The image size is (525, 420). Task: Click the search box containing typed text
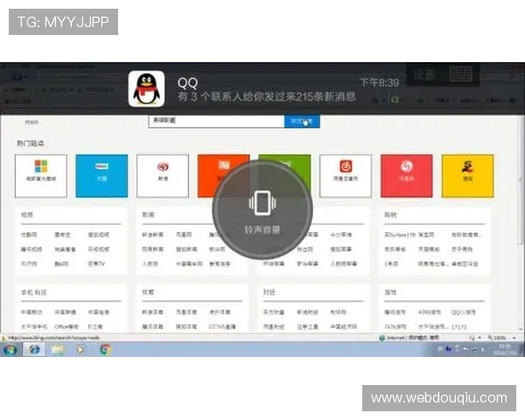(x=216, y=122)
